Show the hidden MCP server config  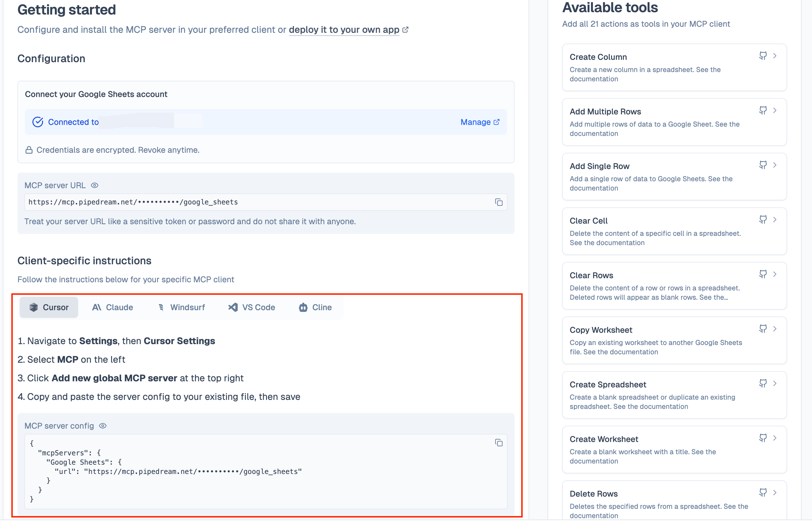click(103, 426)
